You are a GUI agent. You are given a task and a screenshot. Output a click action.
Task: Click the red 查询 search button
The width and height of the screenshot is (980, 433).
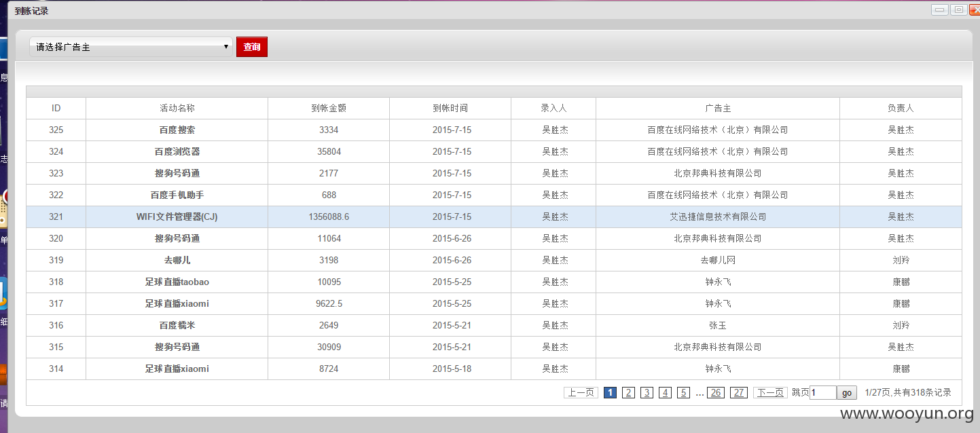(x=252, y=47)
